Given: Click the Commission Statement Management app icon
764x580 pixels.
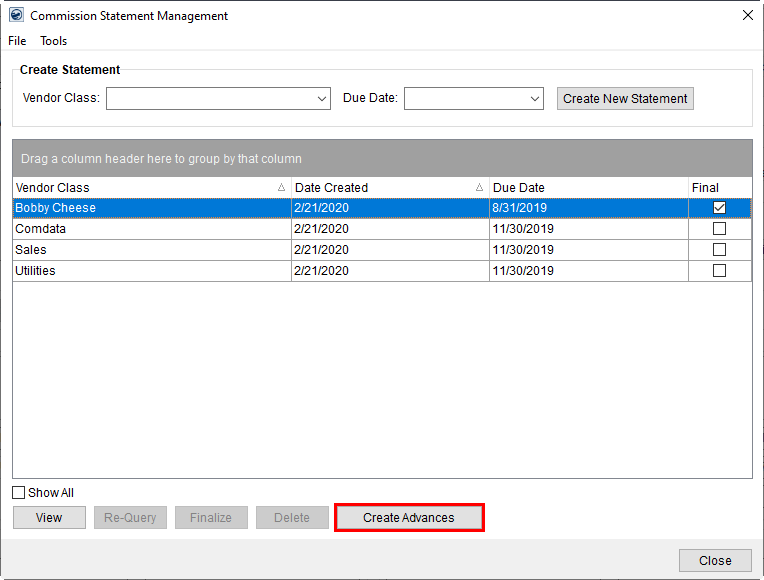Looking at the screenshot, I should click(16, 15).
